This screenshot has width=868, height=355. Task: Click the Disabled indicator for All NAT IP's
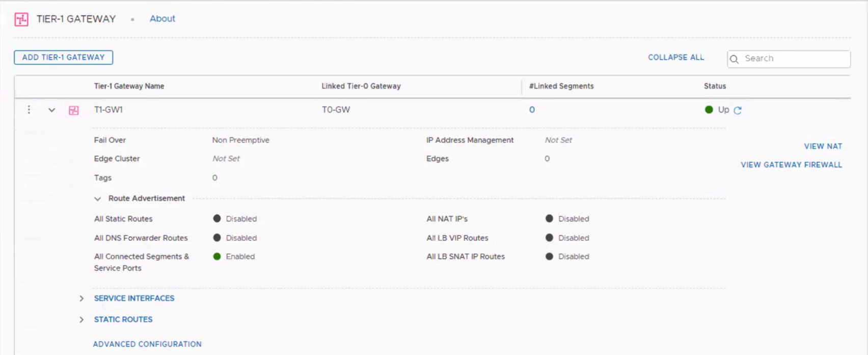coord(549,219)
